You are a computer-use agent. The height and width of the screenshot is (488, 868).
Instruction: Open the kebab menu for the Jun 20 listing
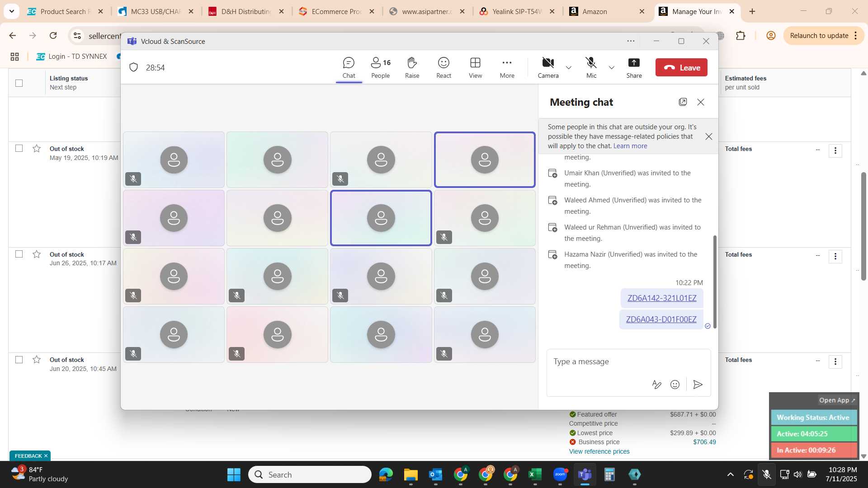pos(835,361)
